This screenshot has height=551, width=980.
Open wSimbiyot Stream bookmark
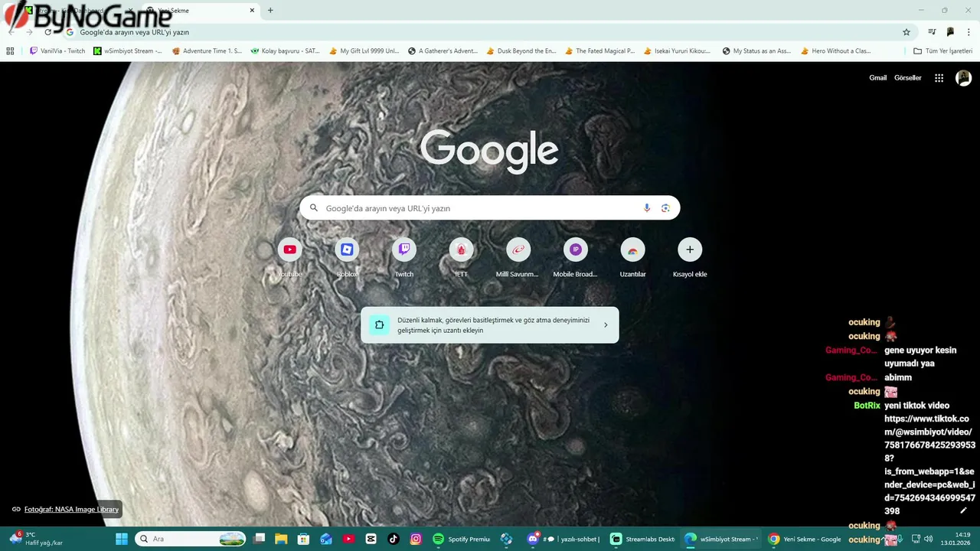click(128, 51)
